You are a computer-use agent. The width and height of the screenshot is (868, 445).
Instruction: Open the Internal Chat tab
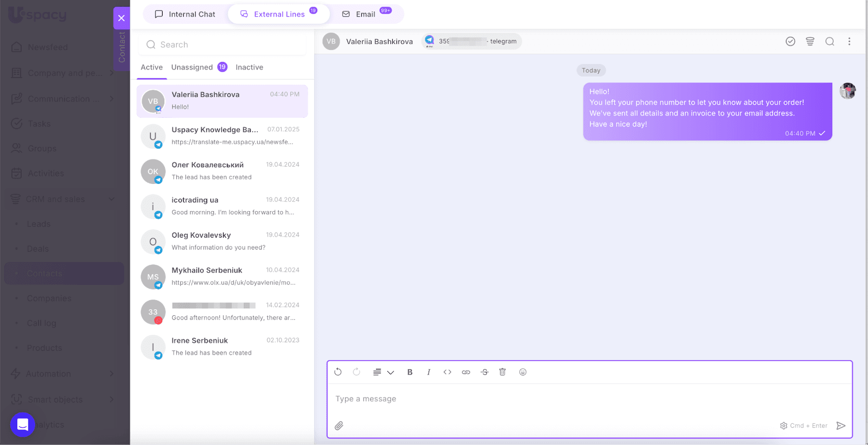pyautogui.click(x=185, y=14)
